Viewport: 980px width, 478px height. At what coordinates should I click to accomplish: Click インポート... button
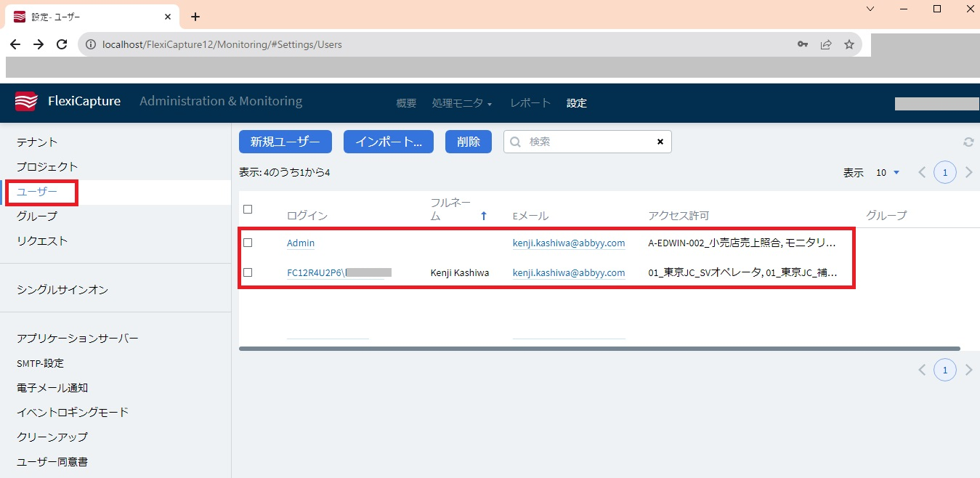point(389,142)
